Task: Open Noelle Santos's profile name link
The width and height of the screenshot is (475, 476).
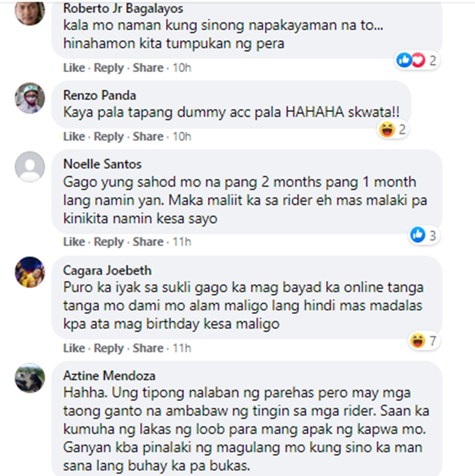Action: click(x=103, y=164)
